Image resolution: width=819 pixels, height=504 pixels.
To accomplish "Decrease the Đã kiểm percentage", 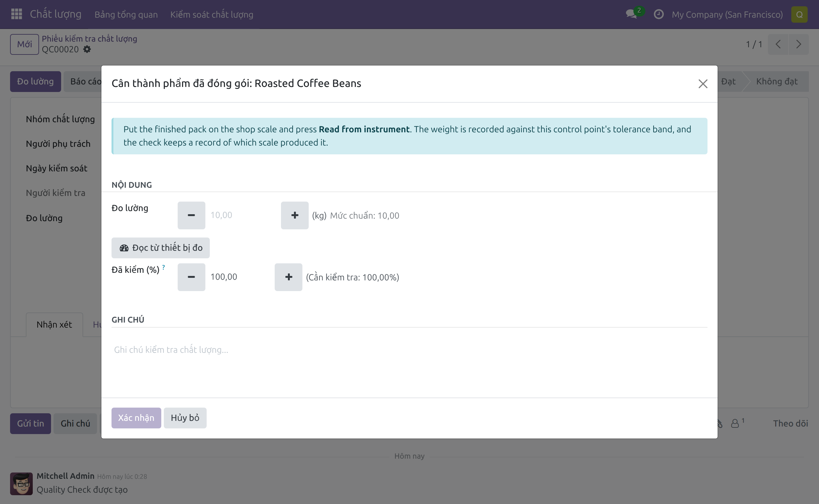I will click(191, 277).
